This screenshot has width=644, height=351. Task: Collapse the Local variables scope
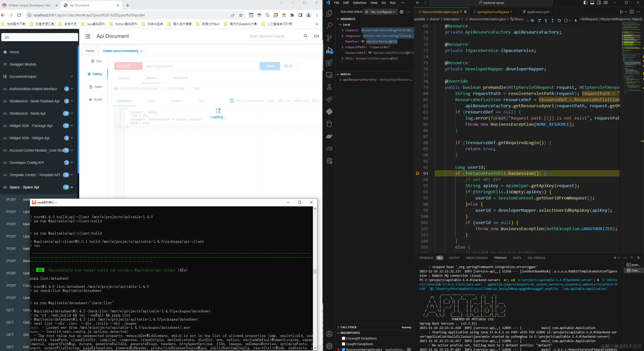[x=341, y=25]
